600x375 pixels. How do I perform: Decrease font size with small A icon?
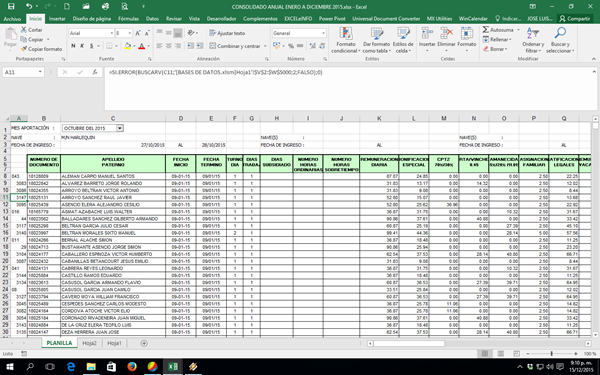click(147, 33)
